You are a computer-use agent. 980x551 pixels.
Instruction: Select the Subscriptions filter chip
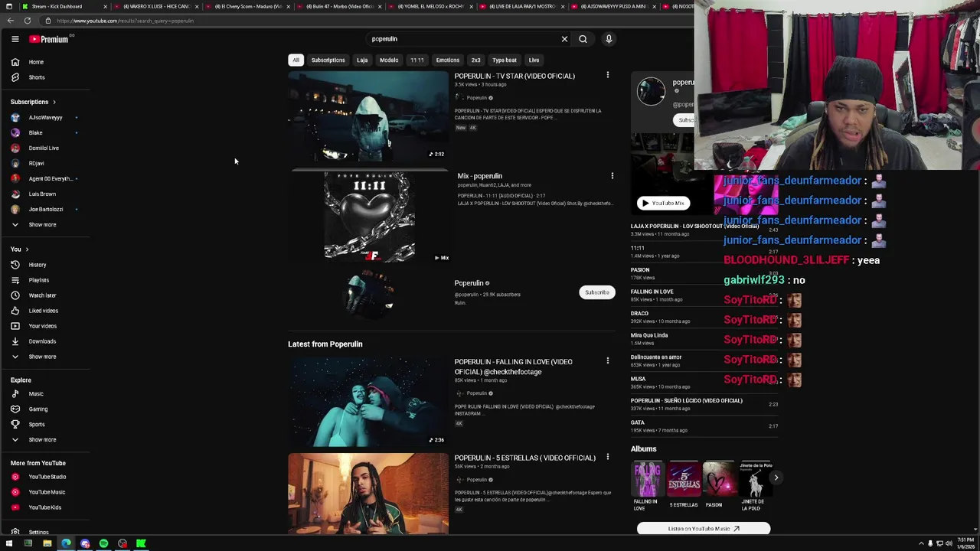[328, 60]
